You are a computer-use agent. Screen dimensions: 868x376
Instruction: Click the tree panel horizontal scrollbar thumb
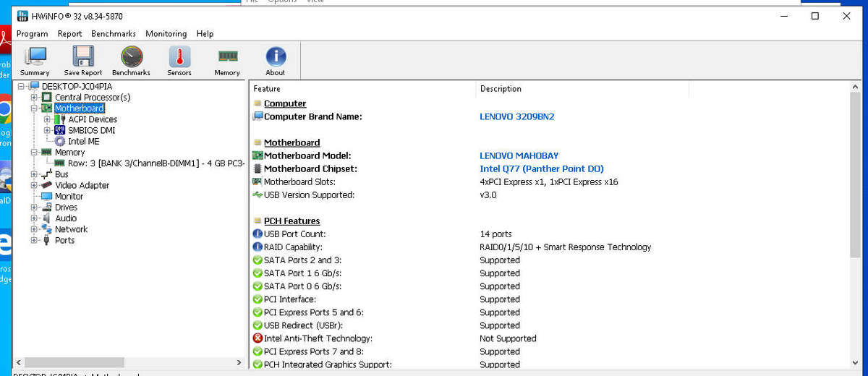(74, 362)
